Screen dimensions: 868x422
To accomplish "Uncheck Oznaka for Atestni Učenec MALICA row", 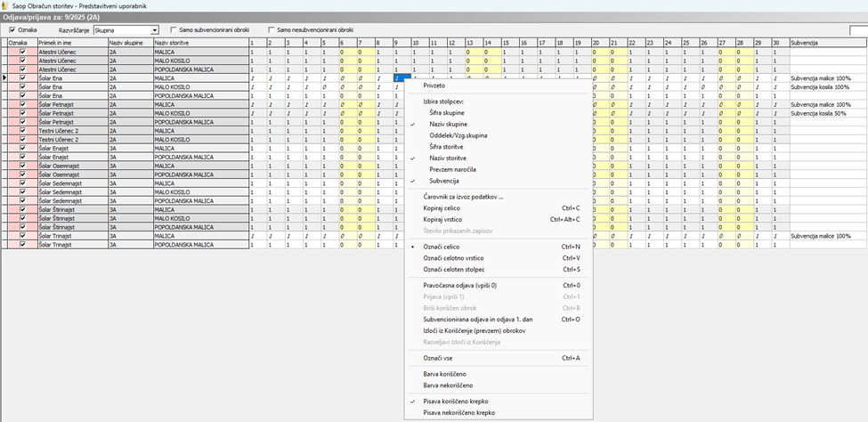I will (x=22, y=52).
